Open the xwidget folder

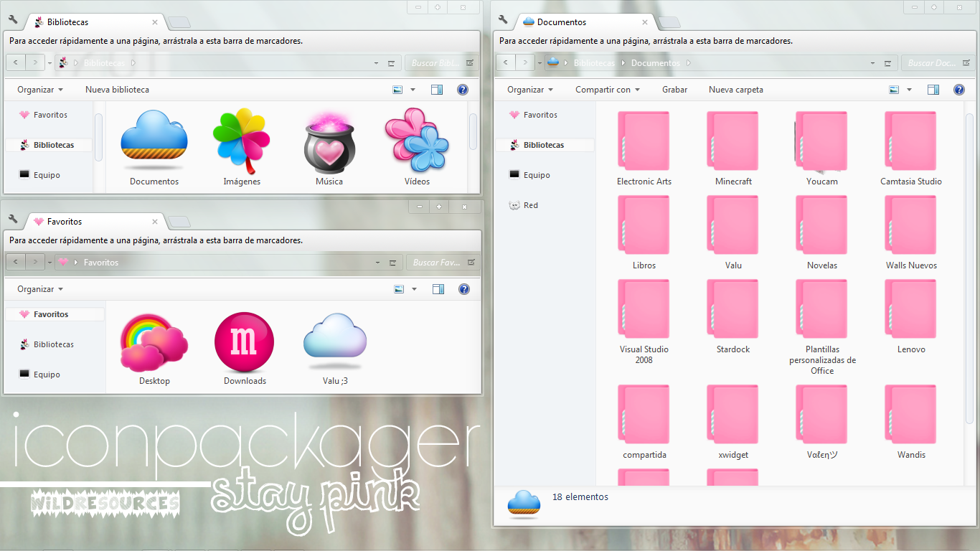732,414
